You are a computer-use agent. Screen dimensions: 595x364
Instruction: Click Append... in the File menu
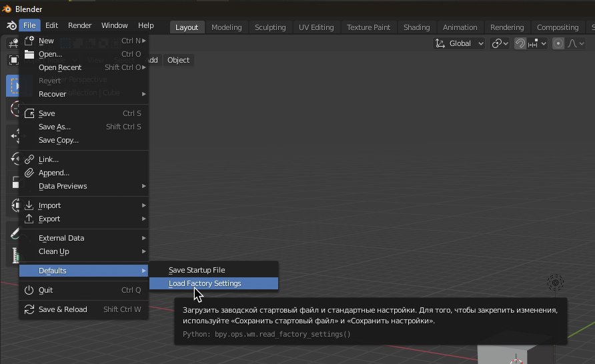click(x=83, y=173)
